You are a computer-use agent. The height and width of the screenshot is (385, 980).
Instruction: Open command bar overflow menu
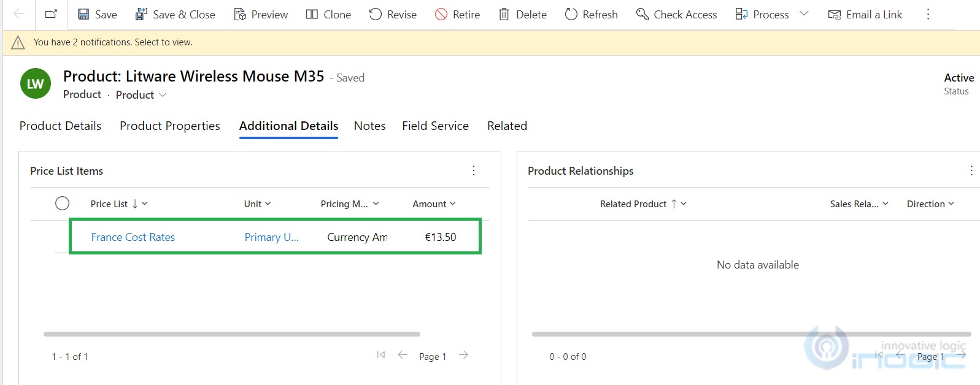[x=928, y=14]
